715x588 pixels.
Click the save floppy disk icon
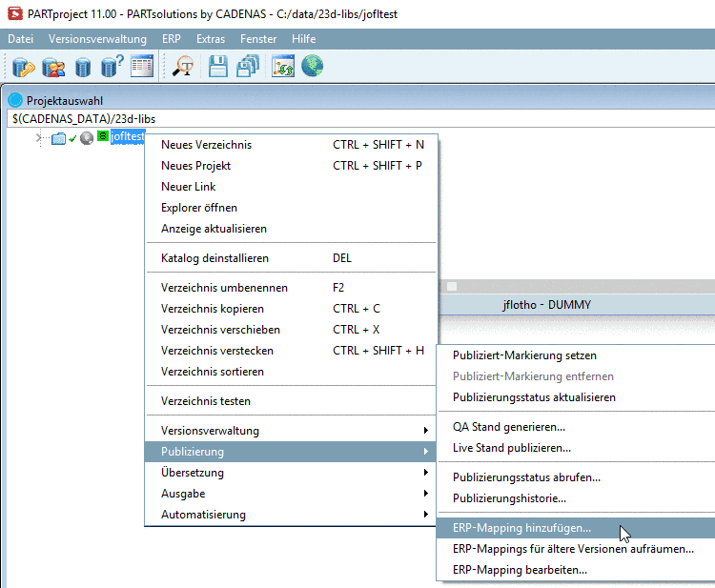point(218,66)
